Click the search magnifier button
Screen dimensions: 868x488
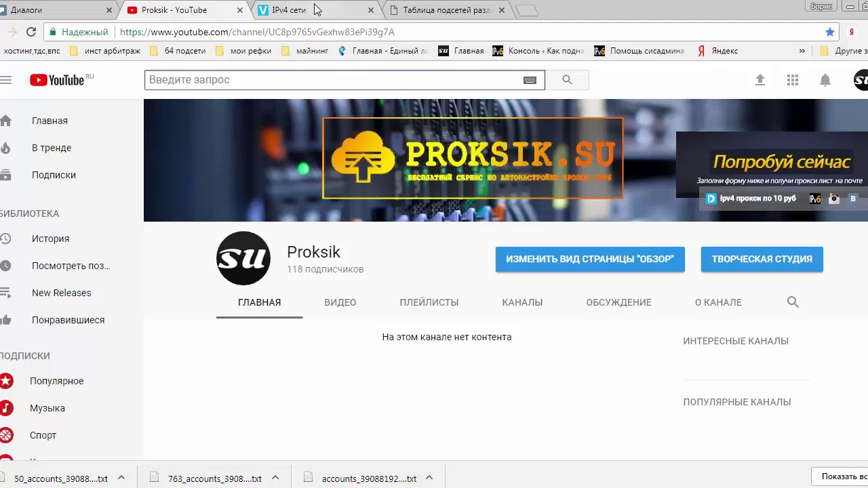pos(567,80)
